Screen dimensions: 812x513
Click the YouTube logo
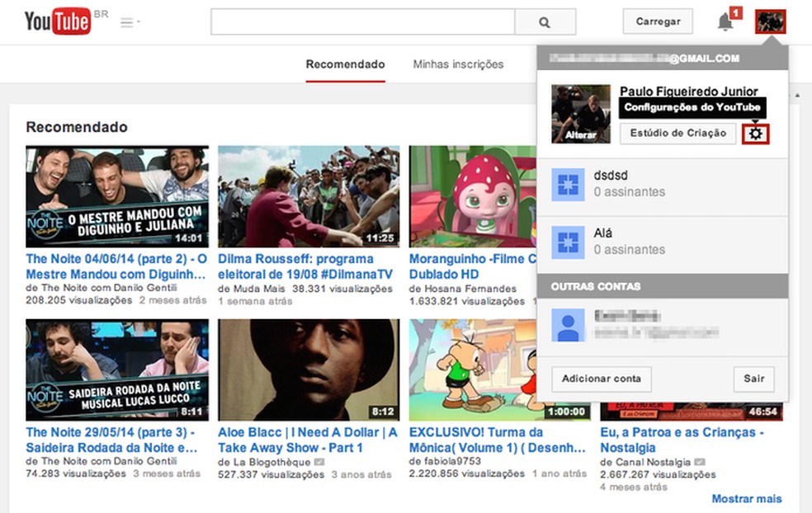click(x=58, y=21)
